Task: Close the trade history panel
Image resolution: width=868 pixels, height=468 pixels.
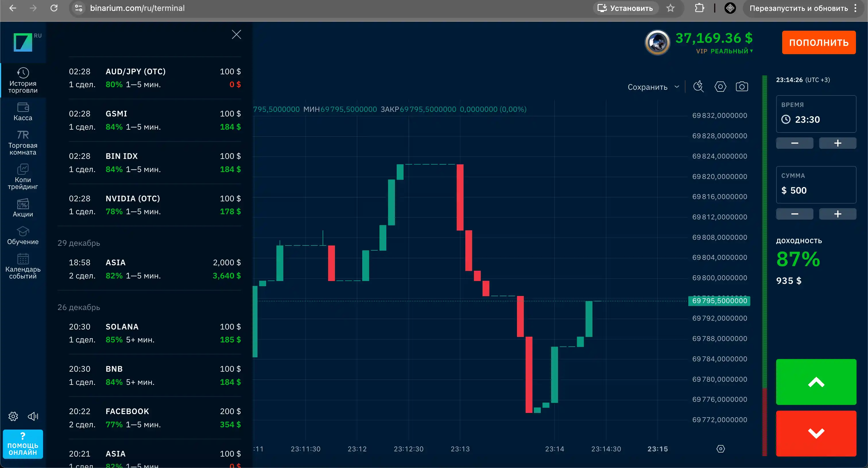Action: click(x=237, y=34)
